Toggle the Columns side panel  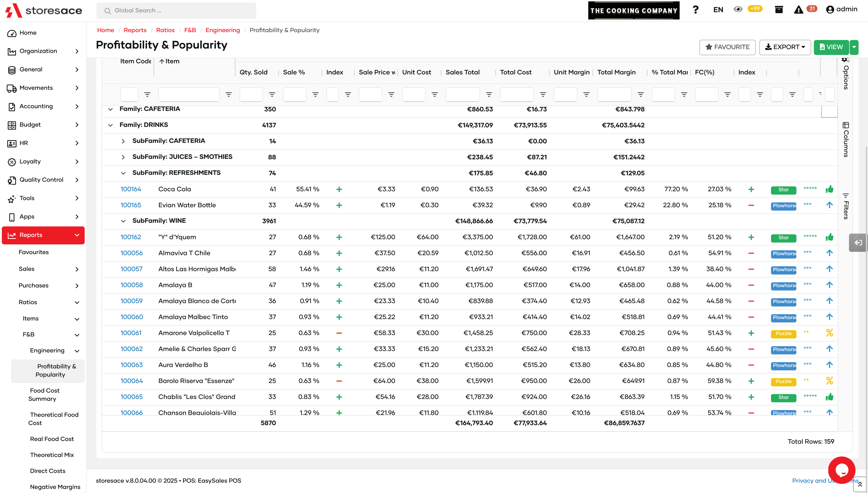pyautogui.click(x=846, y=140)
